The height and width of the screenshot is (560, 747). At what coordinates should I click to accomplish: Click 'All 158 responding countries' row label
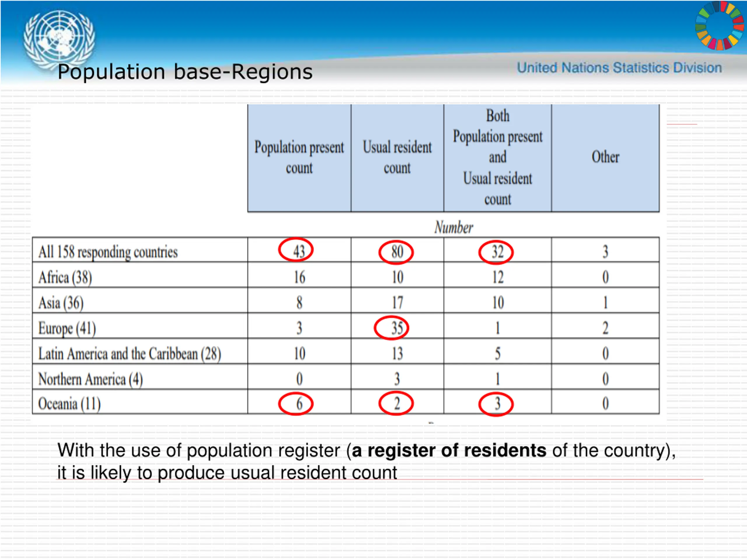click(x=108, y=252)
